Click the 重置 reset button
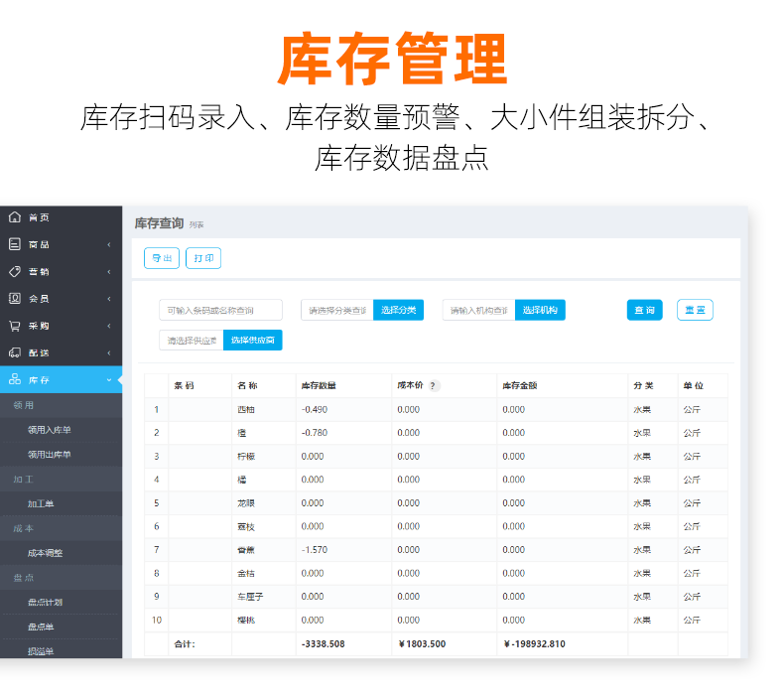This screenshot has height=697, width=784. pos(695,310)
